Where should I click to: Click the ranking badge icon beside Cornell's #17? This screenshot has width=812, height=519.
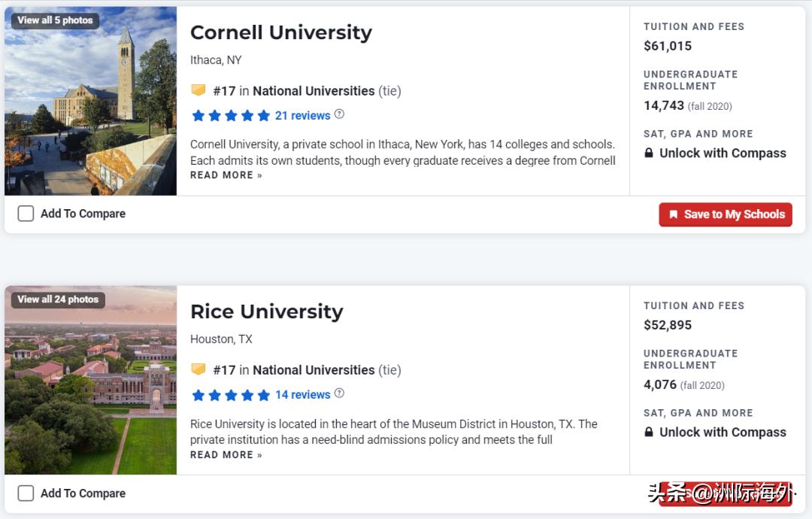point(198,90)
